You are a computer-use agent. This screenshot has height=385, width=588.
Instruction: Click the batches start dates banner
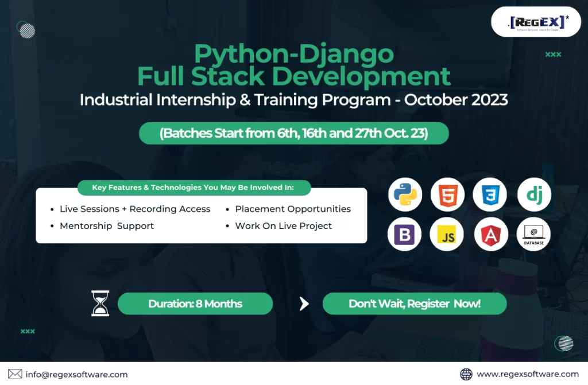pyautogui.click(x=293, y=133)
